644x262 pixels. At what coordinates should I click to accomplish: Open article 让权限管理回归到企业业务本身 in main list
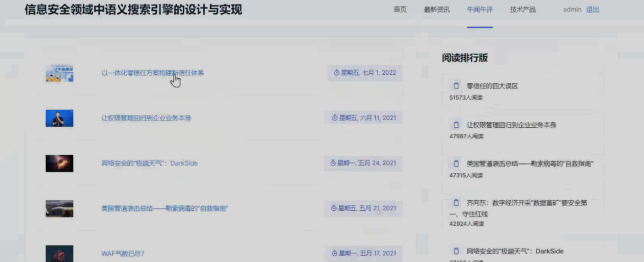[x=146, y=118]
